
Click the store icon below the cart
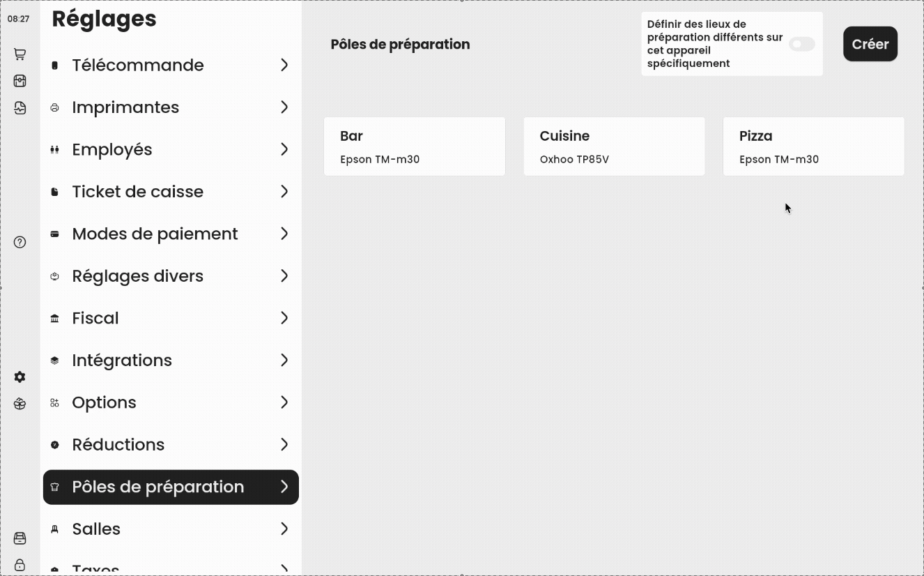pyautogui.click(x=20, y=81)
